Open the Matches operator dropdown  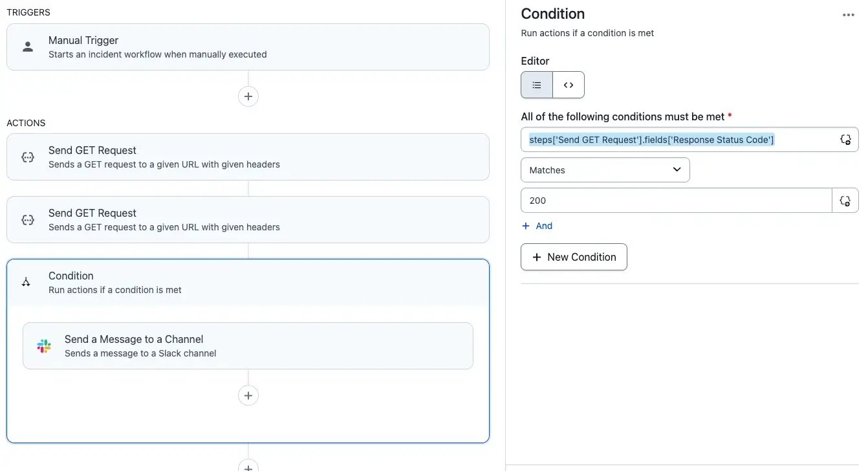tap(605, 170)
